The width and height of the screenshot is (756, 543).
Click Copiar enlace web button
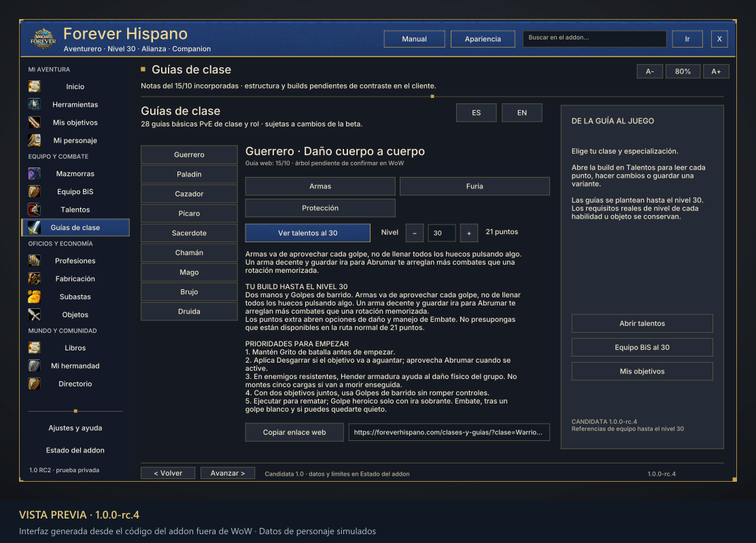(x=294, y=433)
